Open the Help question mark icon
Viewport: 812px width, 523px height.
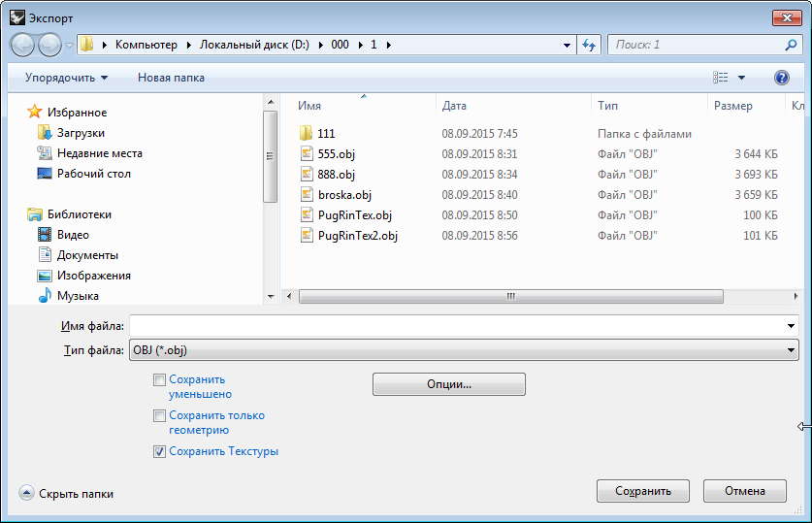tap(782, 78)
